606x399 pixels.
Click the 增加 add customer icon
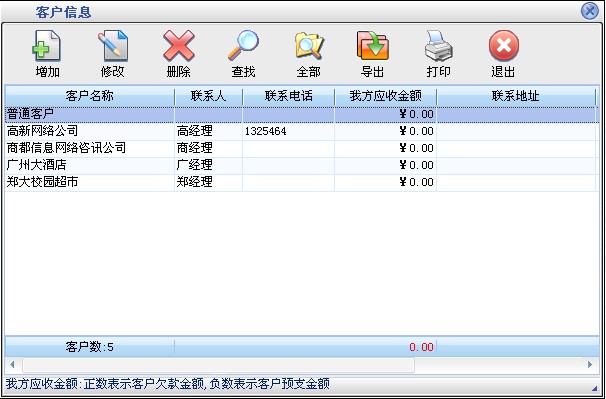click(47, 46)
